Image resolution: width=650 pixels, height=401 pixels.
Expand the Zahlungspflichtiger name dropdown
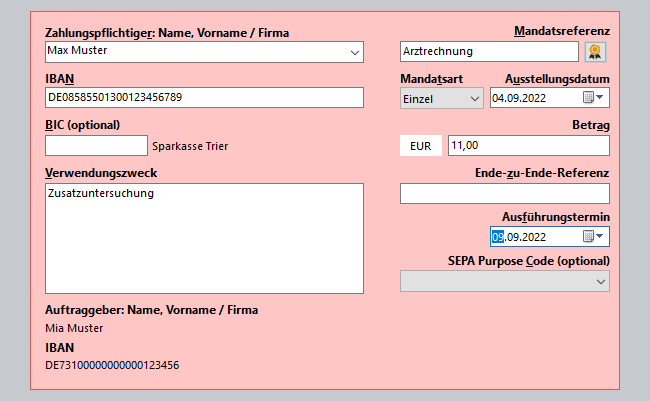pyautogui.click(x=354, y=52)
